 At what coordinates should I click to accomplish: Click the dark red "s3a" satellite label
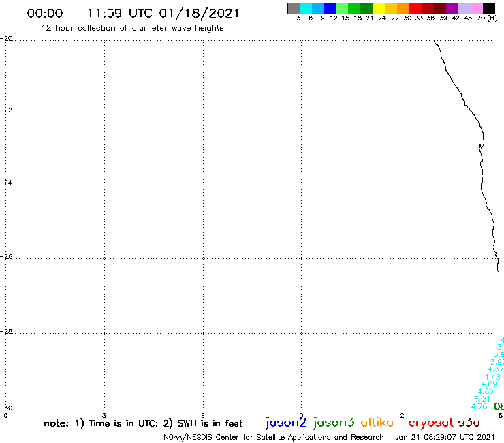click(x=469, y=423)
